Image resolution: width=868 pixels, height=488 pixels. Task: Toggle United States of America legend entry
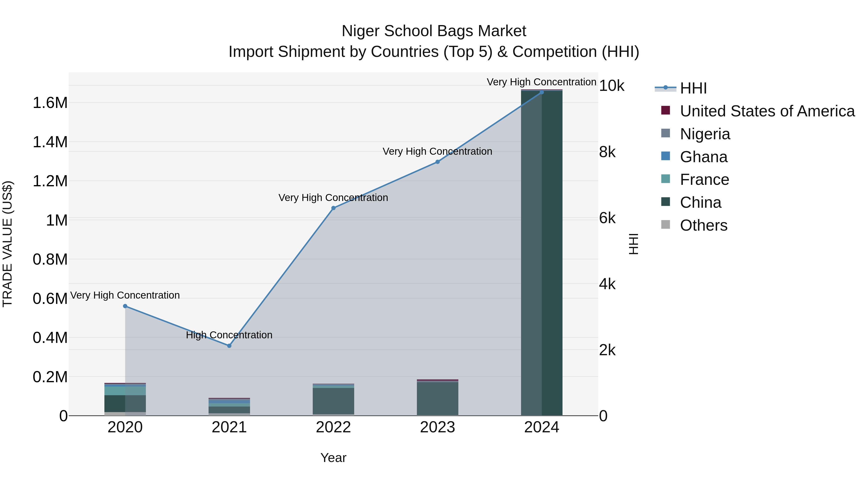pos(758,111)
